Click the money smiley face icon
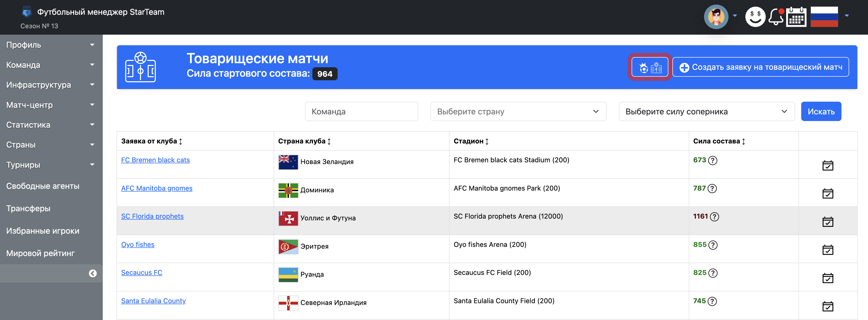Image resolution: width=868 pixels, height=320 pixels. tap(755, 17)
